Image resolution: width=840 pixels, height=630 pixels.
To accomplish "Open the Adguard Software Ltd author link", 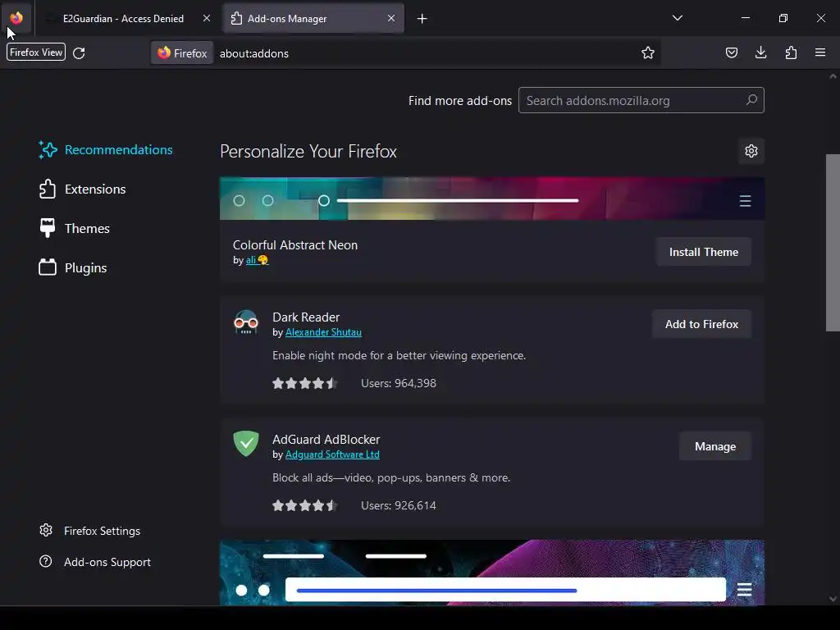I will [x=332, y=454].
